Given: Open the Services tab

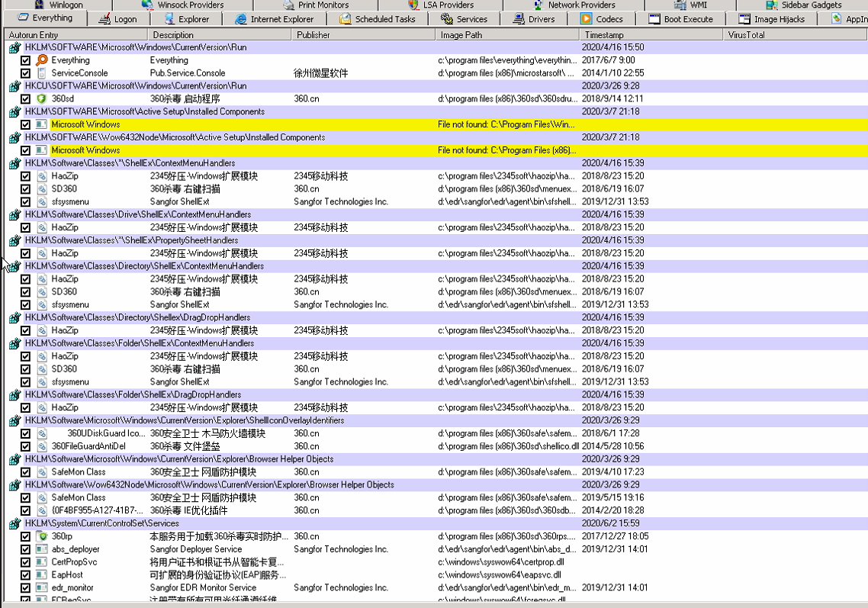Looking at the screenshot, I should pyautogui.click(x=463, y=19).
